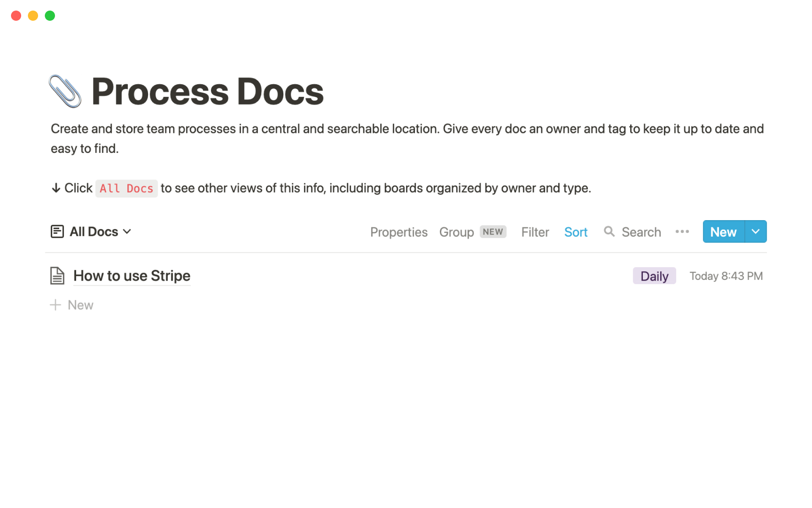Screen dimensions: 812x508
Task: Click the document icon next to How to use Stripe
Action: (x=57, y=276)
